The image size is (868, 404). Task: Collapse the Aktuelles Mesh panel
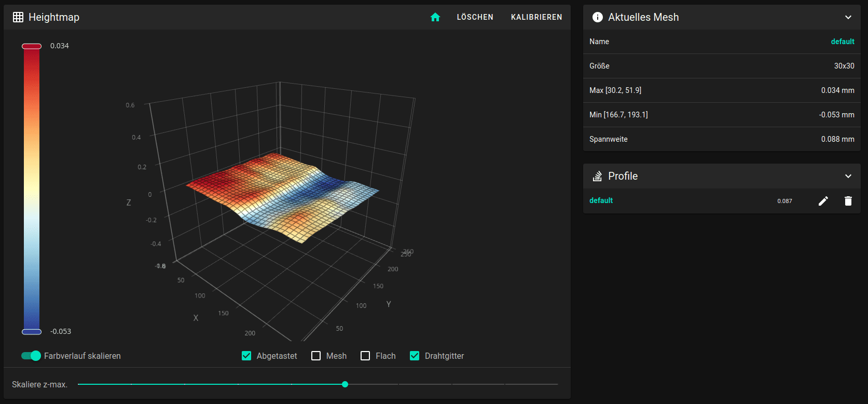(848, 17)
